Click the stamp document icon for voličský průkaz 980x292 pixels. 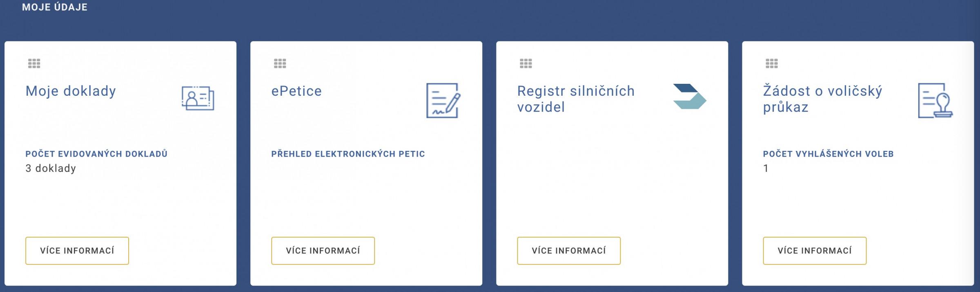tap(935, 101)
